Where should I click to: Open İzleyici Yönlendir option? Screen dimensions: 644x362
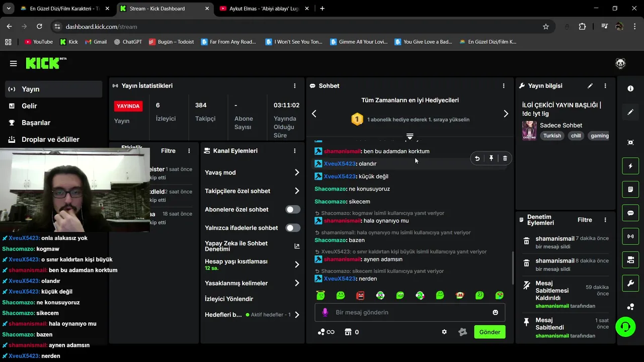tap(229, 299)
